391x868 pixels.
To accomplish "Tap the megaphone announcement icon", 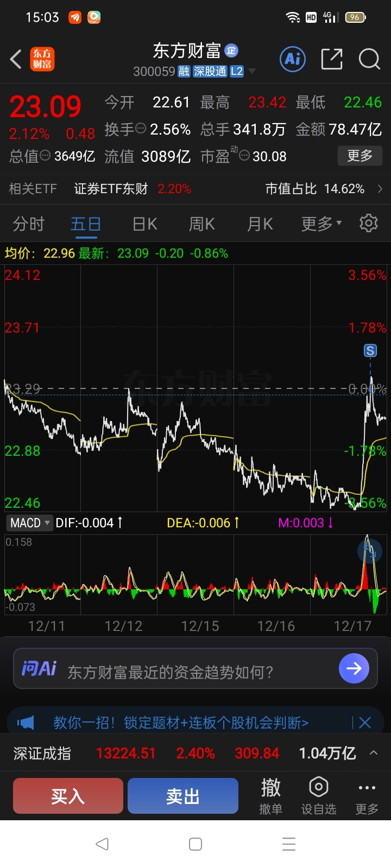I will tap(26, 723).
